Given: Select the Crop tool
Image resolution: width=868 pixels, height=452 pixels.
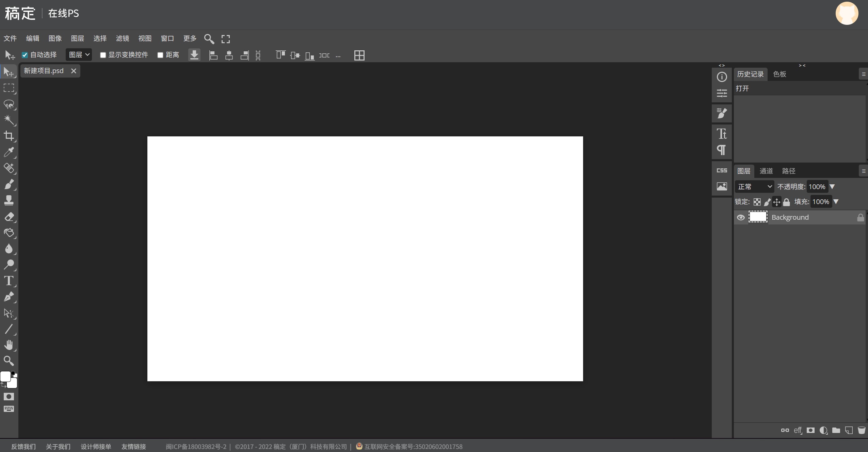Looking at the screenshot, I should pos(9,136).
